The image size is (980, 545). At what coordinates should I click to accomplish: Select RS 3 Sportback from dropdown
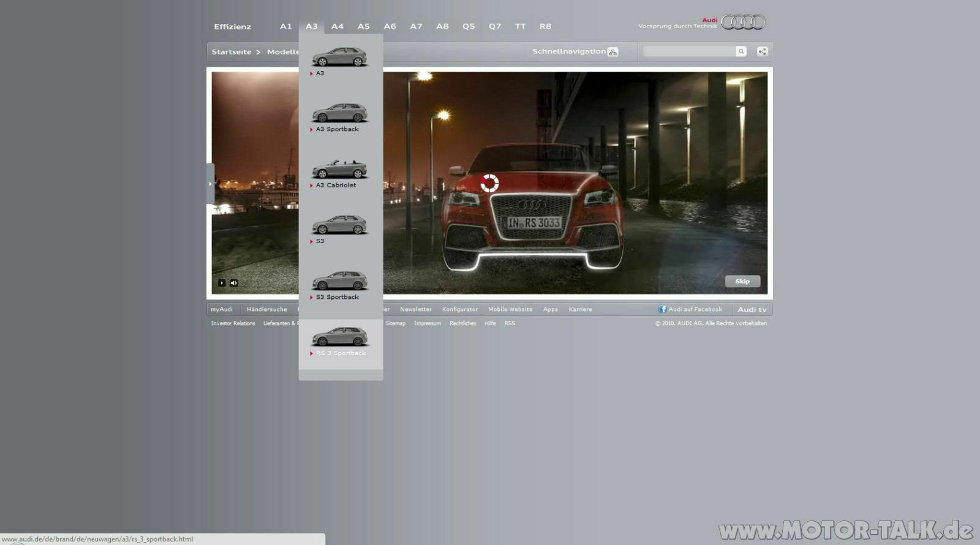[x=341, y=353]
